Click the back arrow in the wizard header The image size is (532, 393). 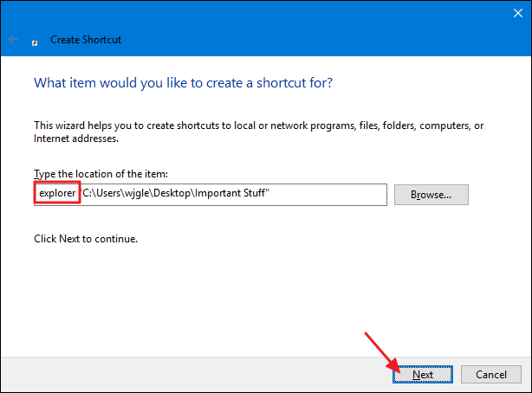pos(13,39)
